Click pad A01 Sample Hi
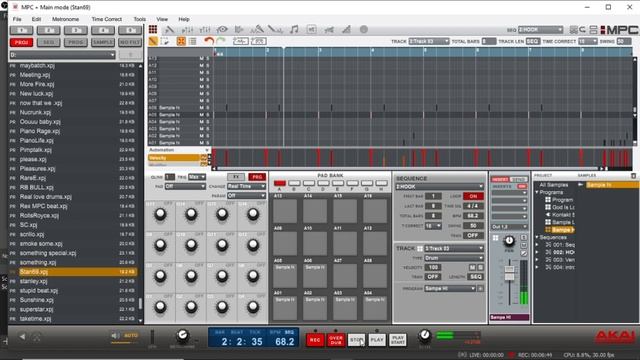The width and height of the screenshot is (640, 360). pos(285,309)
